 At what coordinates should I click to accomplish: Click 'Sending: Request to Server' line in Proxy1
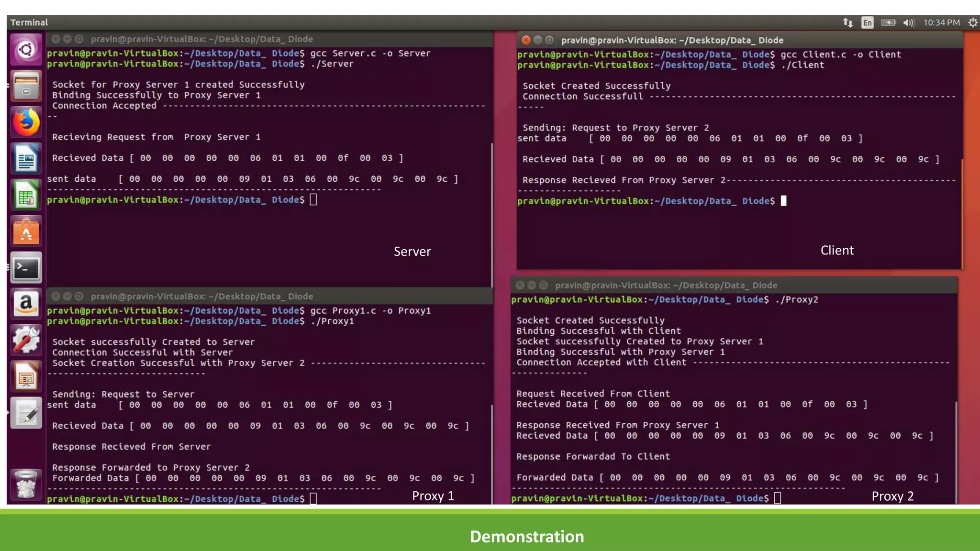pyautogui.click(x=123, y=394)
